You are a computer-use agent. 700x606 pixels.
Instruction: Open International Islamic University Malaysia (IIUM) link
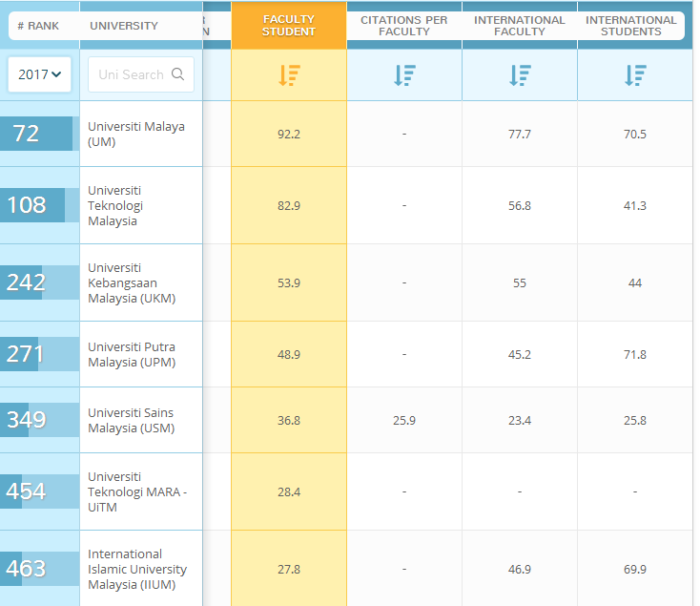pos(137,569)
